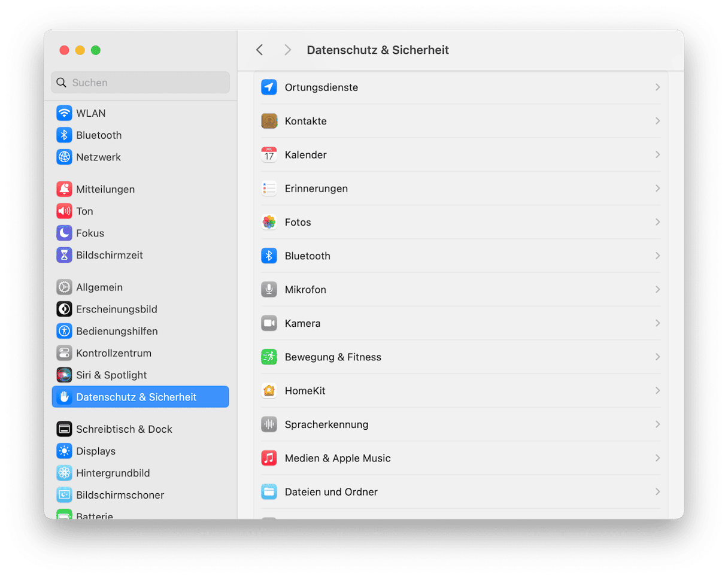The image size is (728, 577).
Task: Select the Displays sun icon
Action: point(64,451)
